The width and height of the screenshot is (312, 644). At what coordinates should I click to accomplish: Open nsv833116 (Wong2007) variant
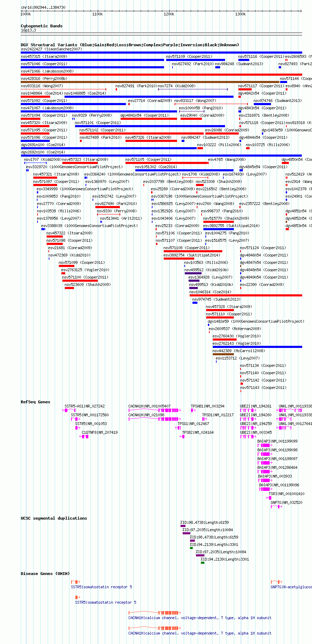pos(42,86)
